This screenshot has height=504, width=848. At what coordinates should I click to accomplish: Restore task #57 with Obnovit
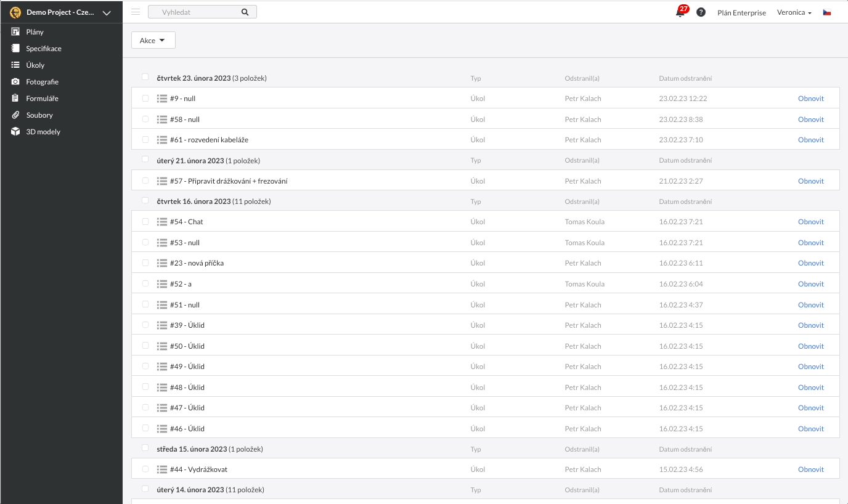810,181
